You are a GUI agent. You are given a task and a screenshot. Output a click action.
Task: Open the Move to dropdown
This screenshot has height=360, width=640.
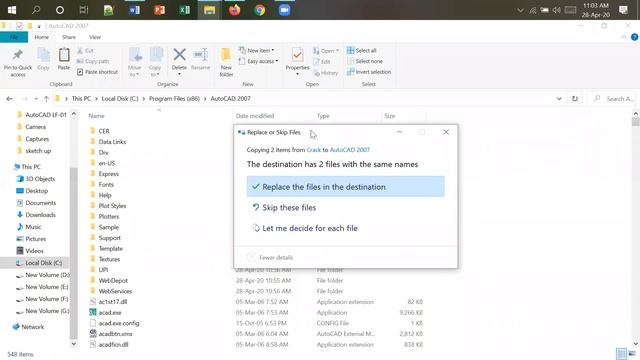[134, 62]
